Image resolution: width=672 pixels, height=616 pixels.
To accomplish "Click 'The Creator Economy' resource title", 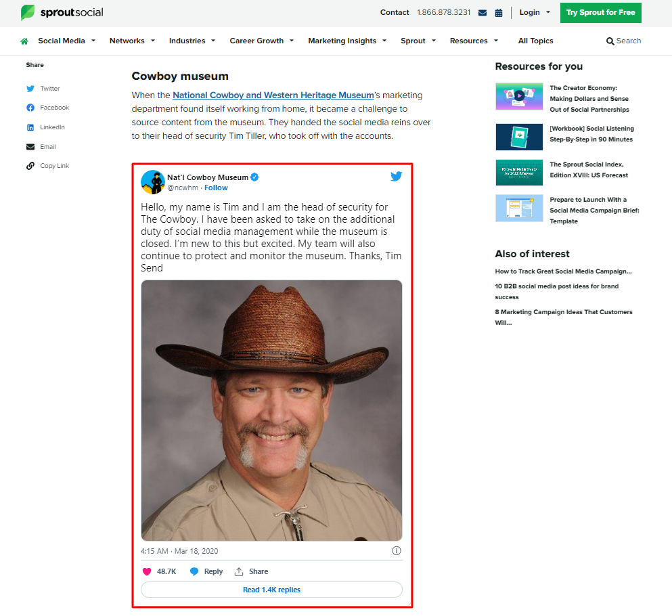I will (589, 99).
